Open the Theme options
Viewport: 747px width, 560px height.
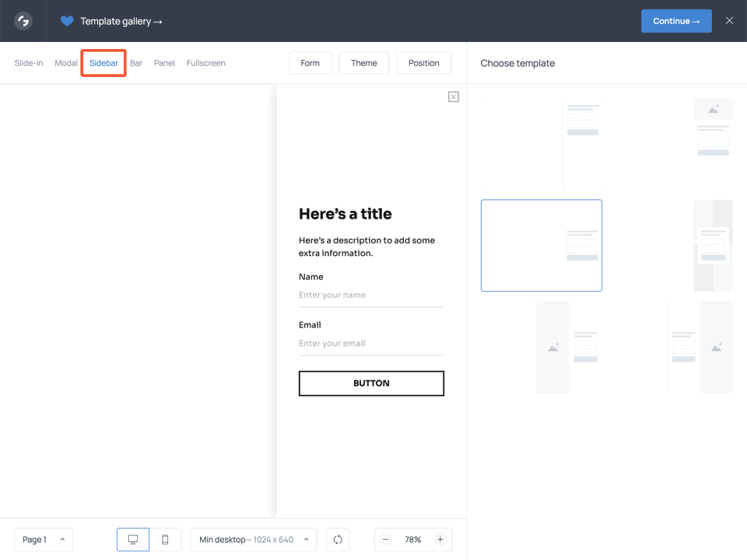(x=364, y=63)
